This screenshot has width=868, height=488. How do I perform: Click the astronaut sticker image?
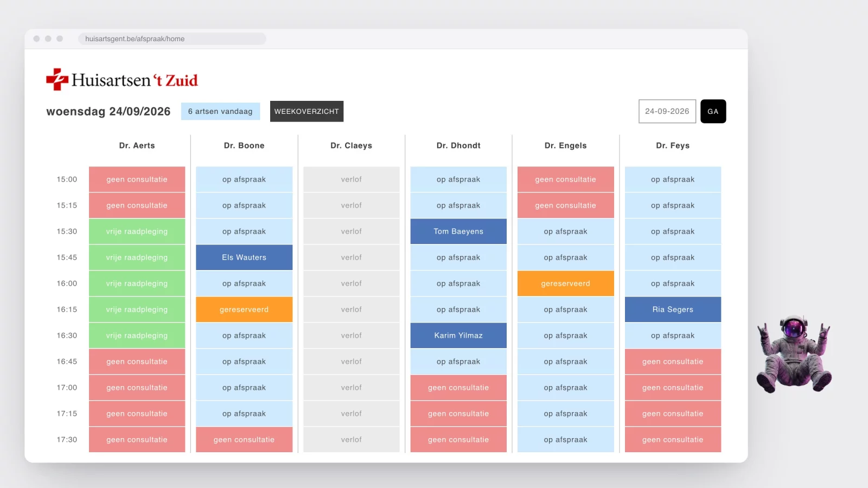tap(794, 354)
